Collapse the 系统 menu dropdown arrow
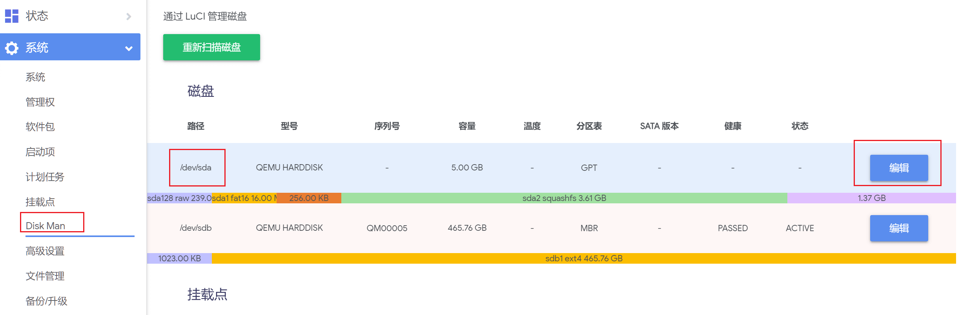 [129, 49]
